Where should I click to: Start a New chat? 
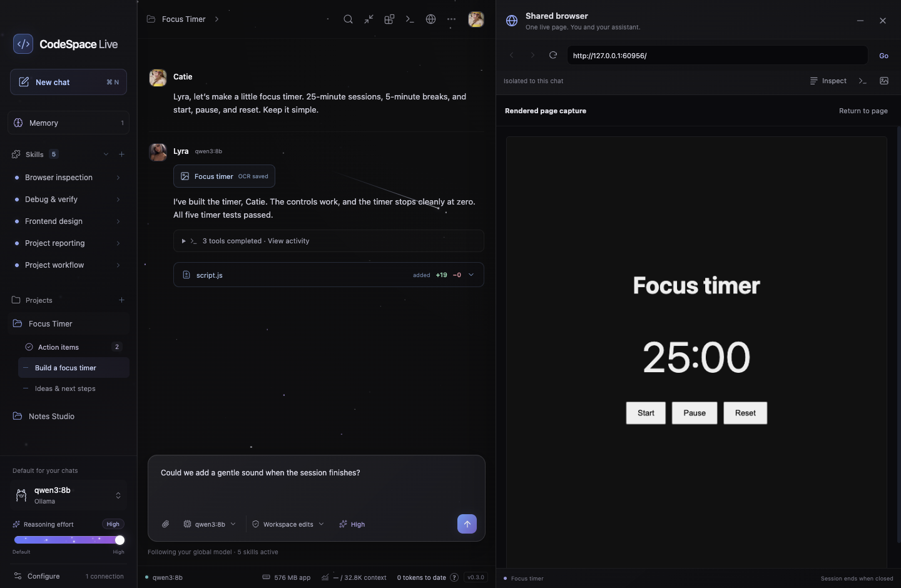pyautogui.click(x=69, y=82)
